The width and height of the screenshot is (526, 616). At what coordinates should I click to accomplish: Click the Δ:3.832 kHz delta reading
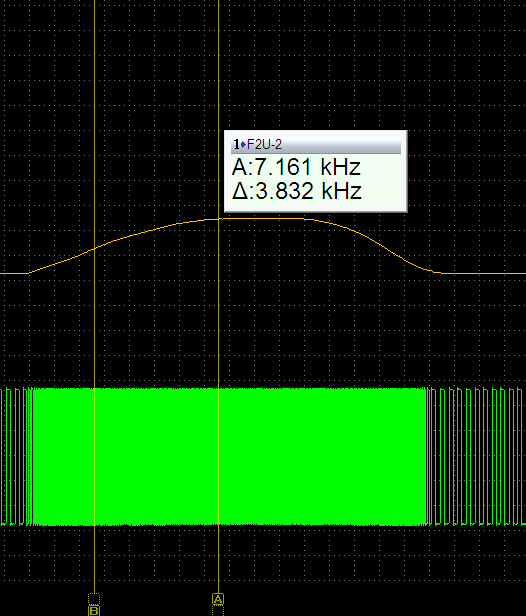tap(297, 191)
